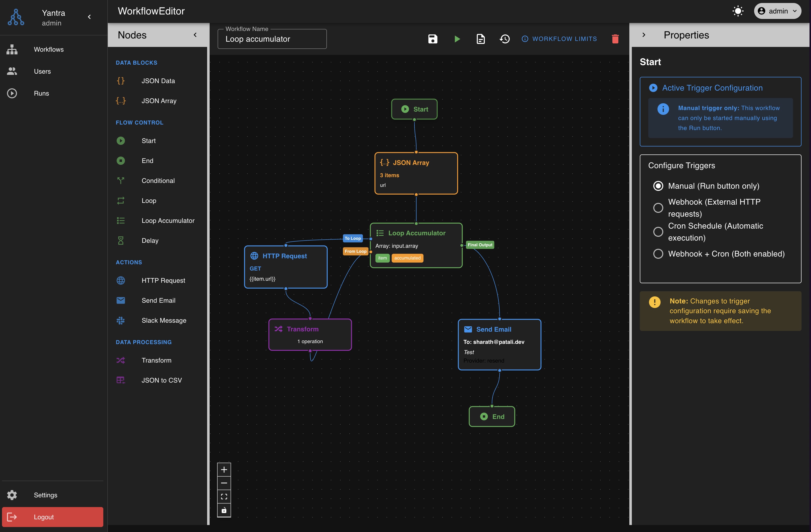Image resolution: width=811 pixels, height=532 pixels.
Task: Click the WORKFLOW LIMITS link
Action: 559,38
